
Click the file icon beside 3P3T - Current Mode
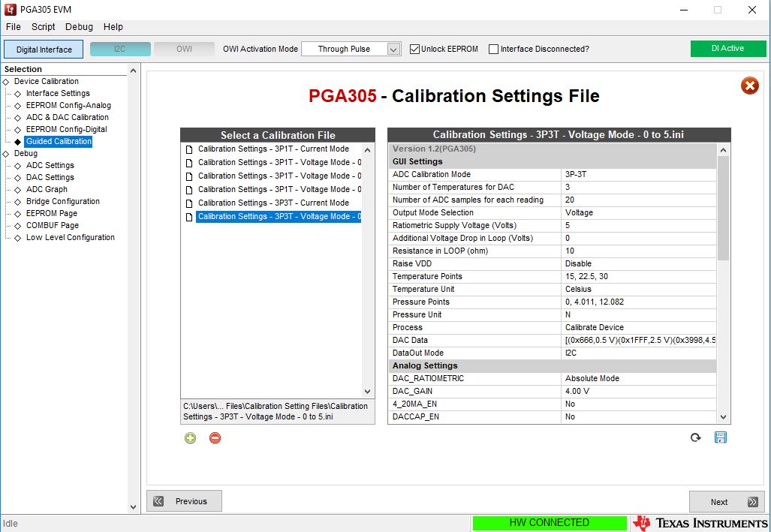189,203
